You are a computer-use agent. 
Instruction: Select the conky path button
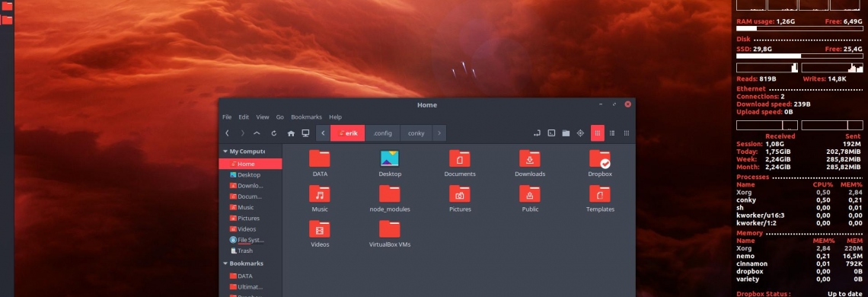click(x=416, y=133)
